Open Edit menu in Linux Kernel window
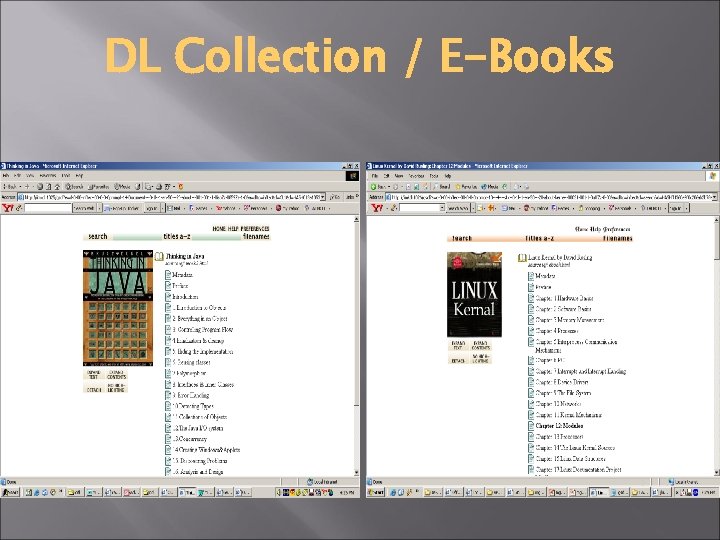This screenshot has width=720, height=540. pyautogui.click(x=387, y=176)
